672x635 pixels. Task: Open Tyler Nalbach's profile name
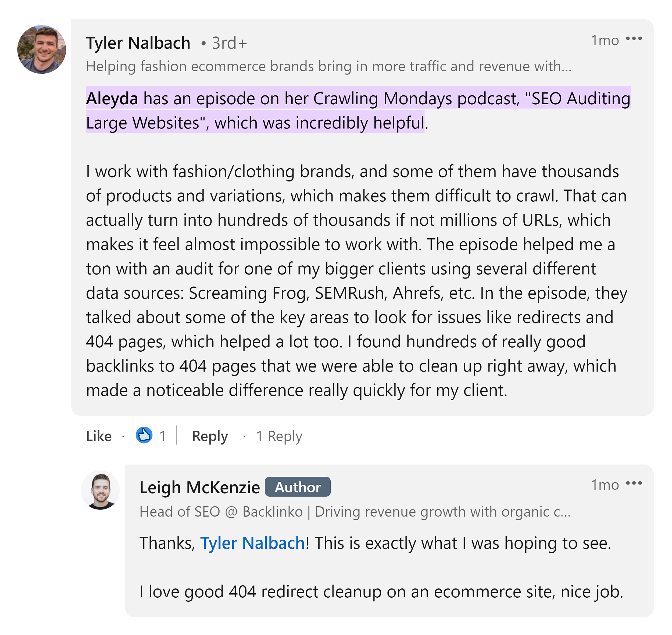138,42
